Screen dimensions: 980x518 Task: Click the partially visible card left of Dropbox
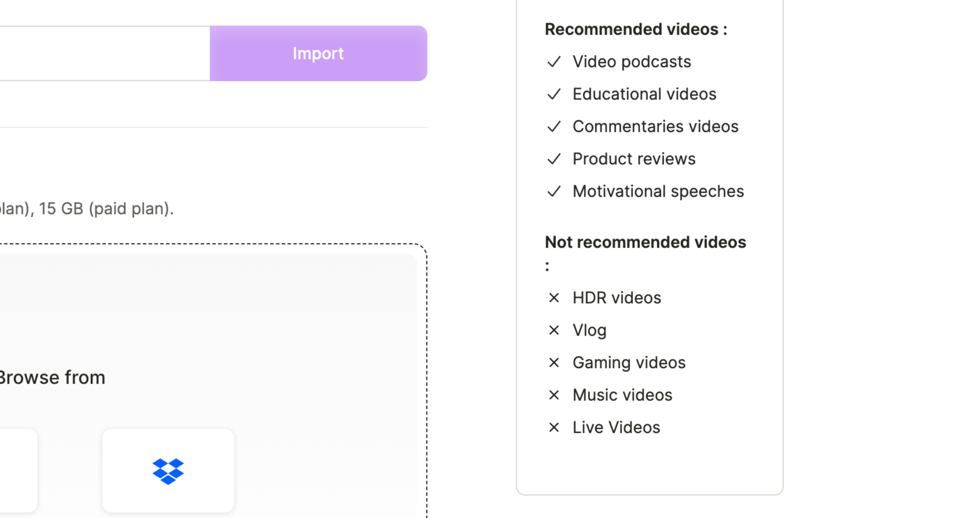[x=19, y=471]
